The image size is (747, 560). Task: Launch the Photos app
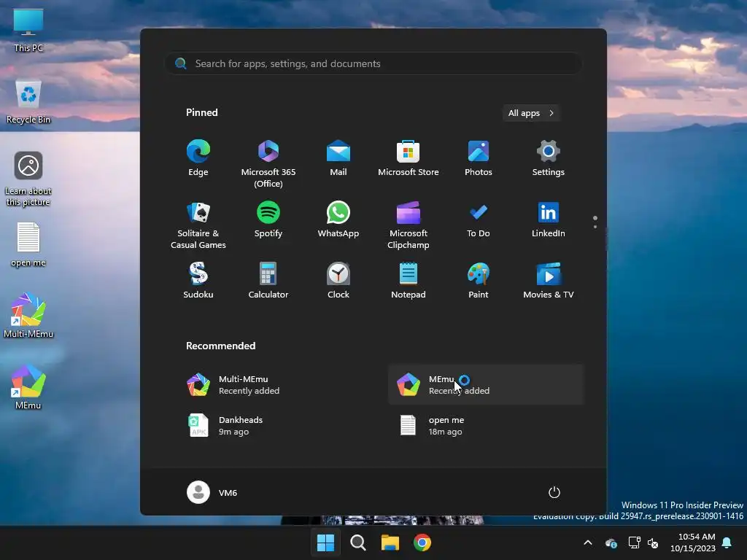click(x=479, y=158)
